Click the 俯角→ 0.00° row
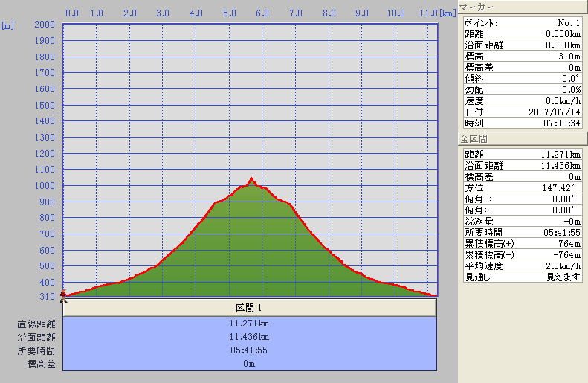 click(523, 199)
